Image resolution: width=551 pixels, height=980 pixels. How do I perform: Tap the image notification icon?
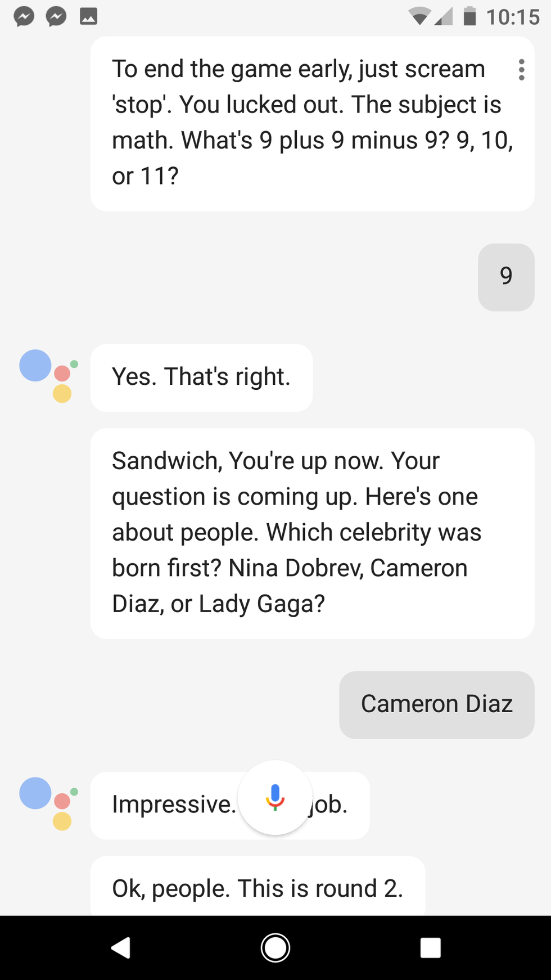pyautogui.click(x=88, y=17)
